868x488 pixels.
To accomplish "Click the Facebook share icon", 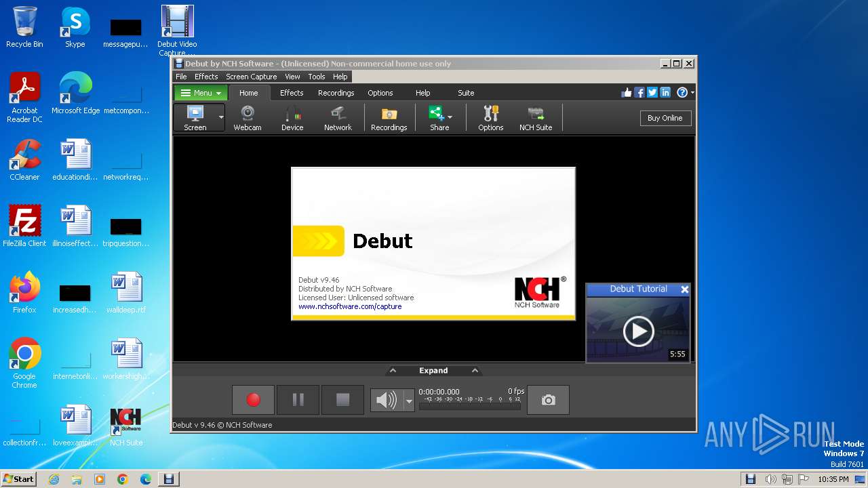I will click(639, 93).
